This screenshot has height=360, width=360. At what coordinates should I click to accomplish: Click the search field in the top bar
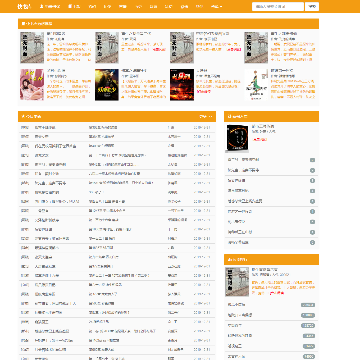(x=278, y=6)
